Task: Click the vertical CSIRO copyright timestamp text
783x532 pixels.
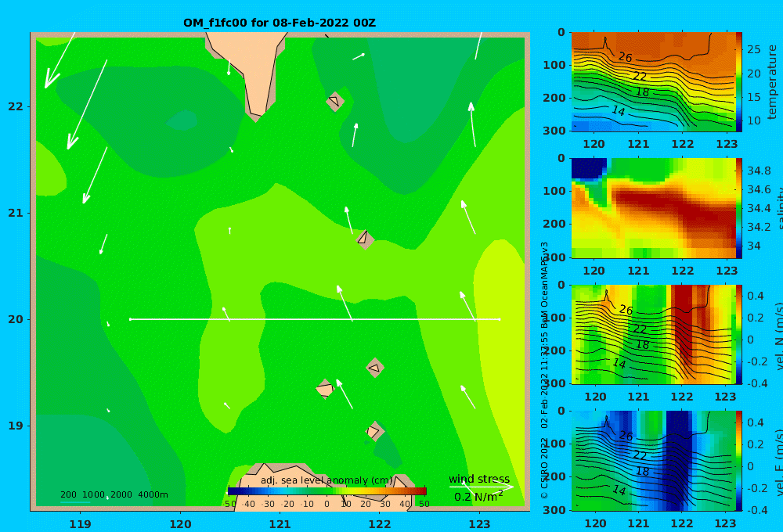Action: (544, 370)
